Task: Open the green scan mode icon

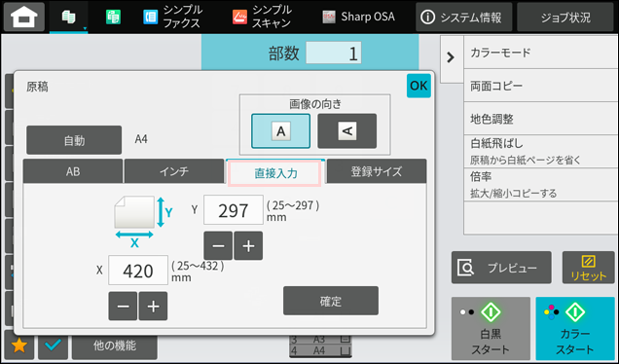Action: click(113, 17)
